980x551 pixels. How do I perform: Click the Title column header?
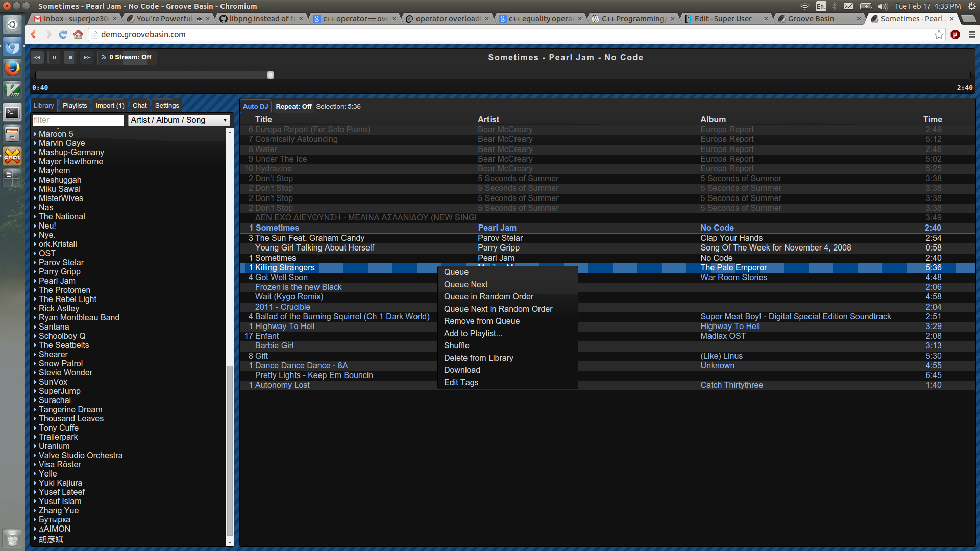pos(263,119)
